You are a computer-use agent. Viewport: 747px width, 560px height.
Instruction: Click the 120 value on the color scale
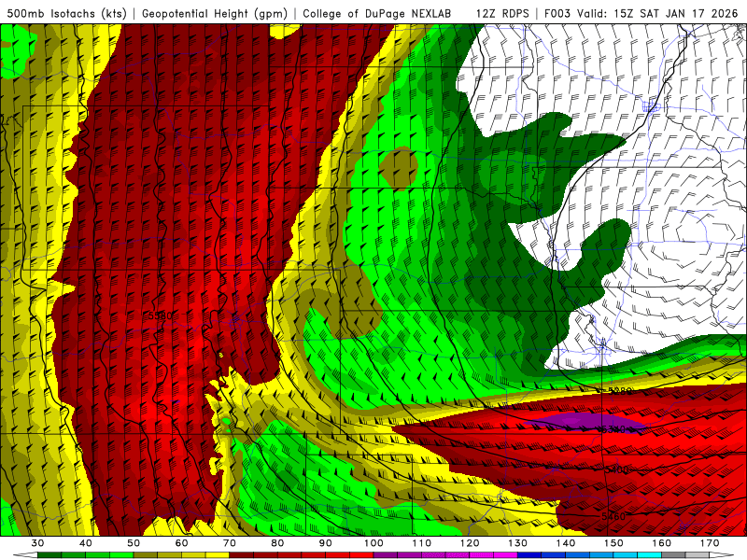(x=470, y=543)
